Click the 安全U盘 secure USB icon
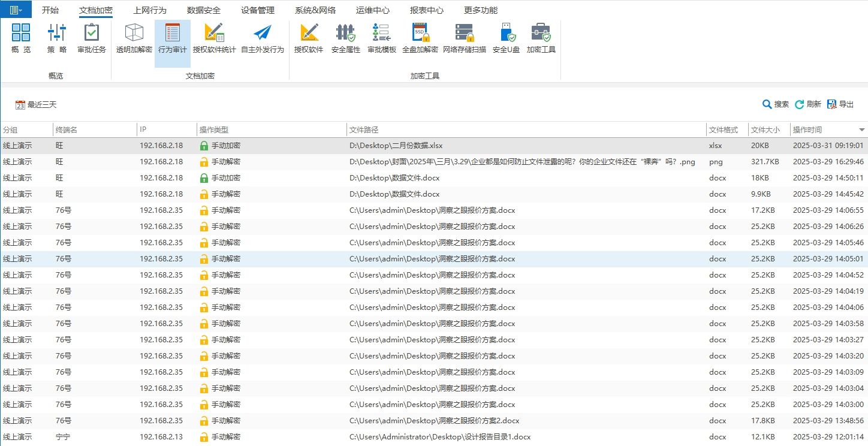Image resolution: width=868 pixels, height=446 pixels. pos(505,37)
